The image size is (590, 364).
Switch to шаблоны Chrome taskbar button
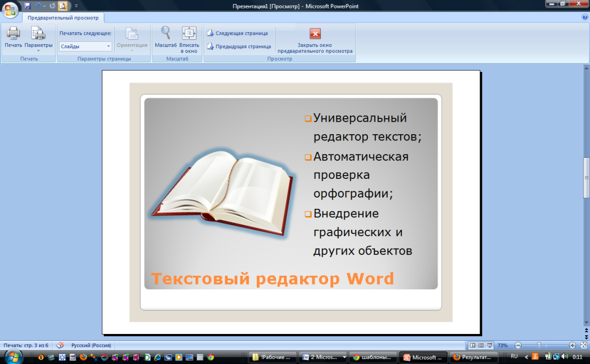point(372,357)
